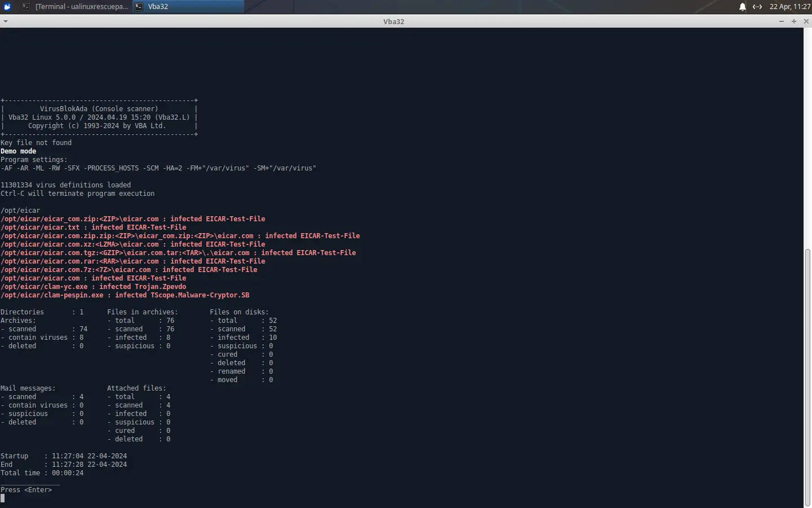Image resolution: width=812 pixels, height=508 pixels.
Task: Click the terminal vertical scrollbar thumb
Action: coord(807,377)
